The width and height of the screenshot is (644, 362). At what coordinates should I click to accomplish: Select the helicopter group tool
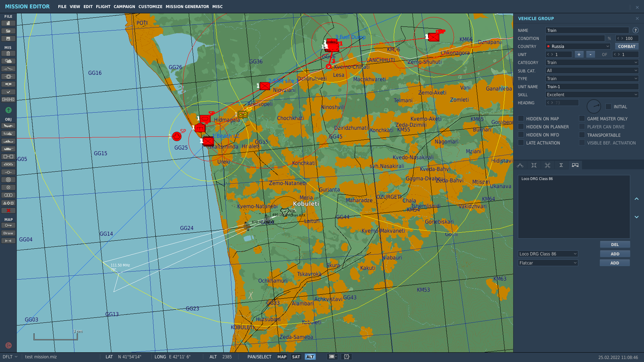8,133
